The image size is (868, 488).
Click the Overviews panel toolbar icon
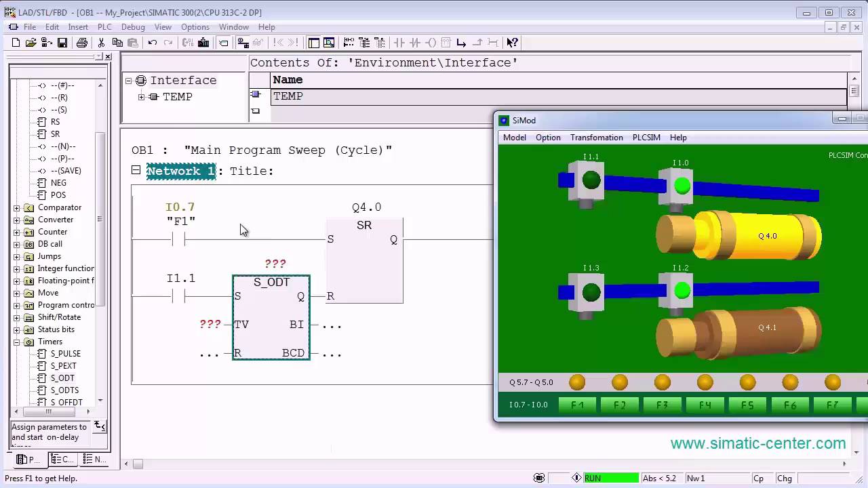pyautogui.click(x=314, y=43)
